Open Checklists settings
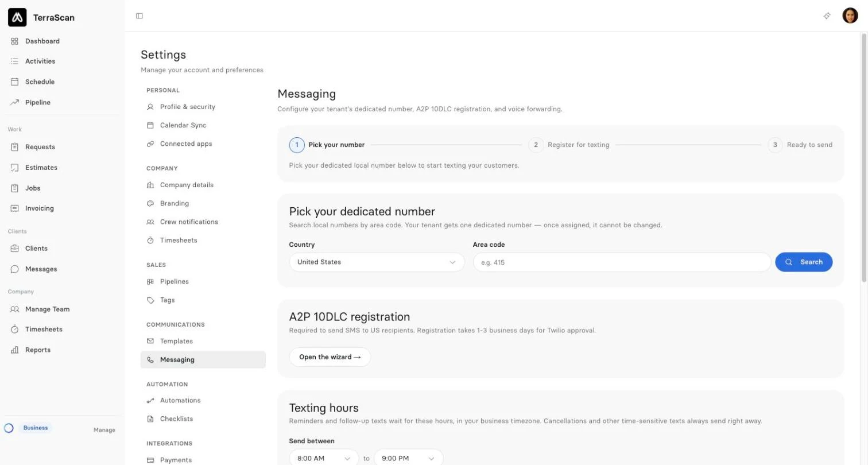The height and width of the screenshot is (465, 868). [203, 419]
